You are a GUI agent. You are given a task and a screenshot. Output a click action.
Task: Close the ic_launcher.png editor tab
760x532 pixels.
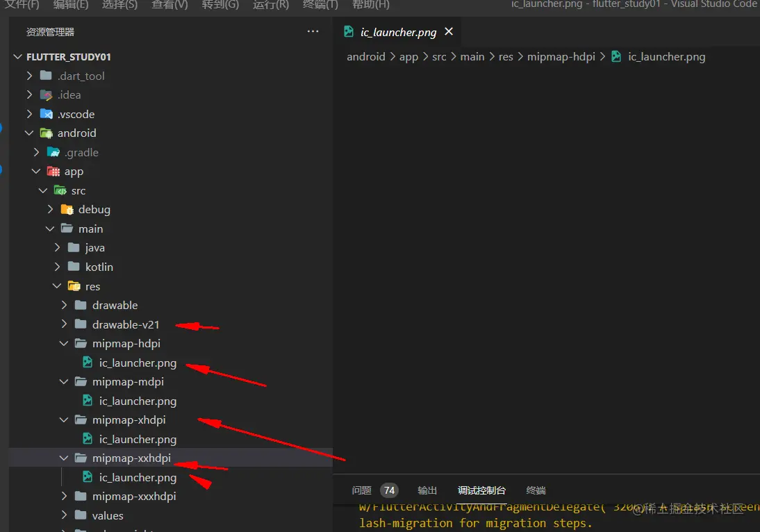click(449, 31)
